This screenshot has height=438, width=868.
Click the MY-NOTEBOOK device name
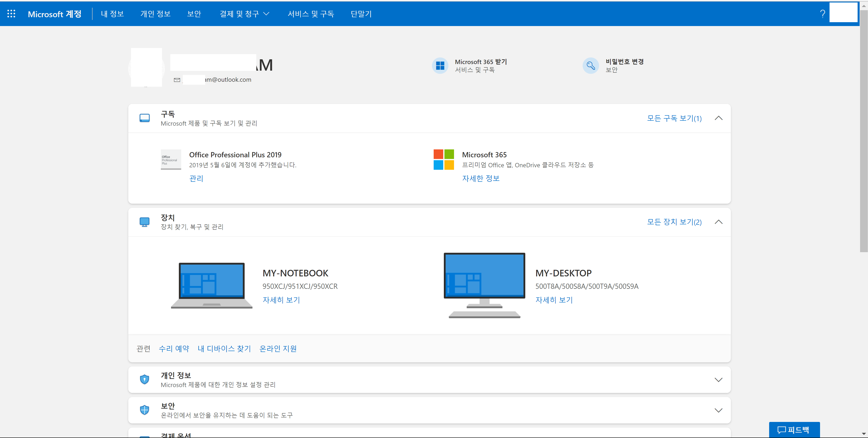pyautogui.click(x=295, y=273)
